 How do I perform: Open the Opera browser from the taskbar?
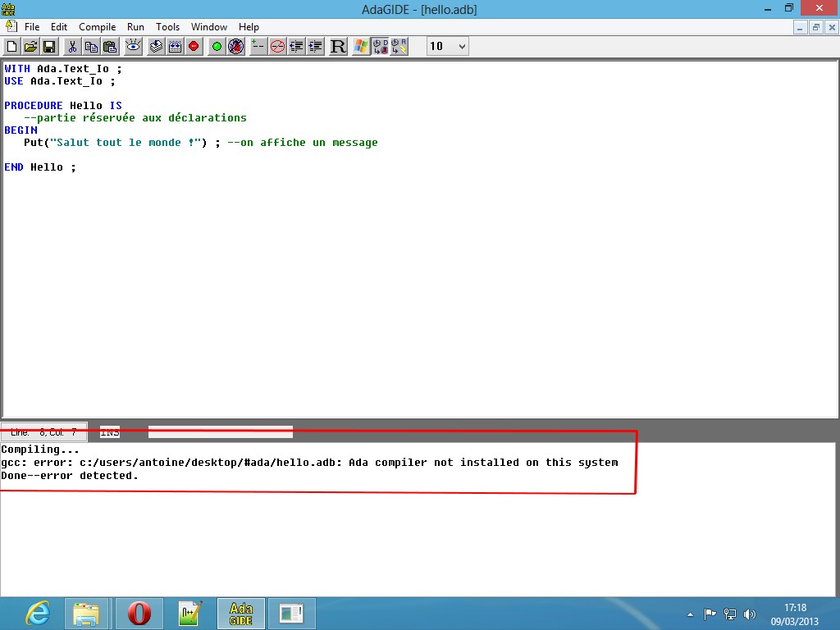tap(139, 614)
